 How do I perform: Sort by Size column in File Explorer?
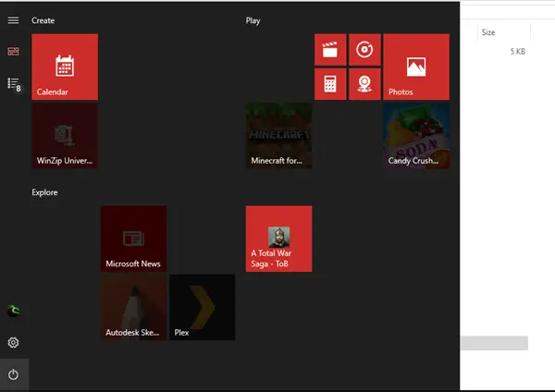click(x=503, y=32)
